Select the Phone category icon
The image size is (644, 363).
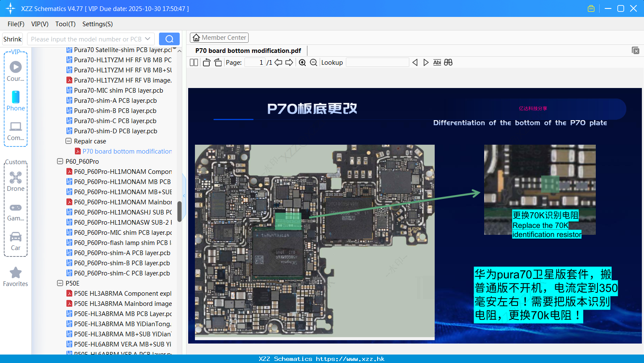(x=16, y=101)
